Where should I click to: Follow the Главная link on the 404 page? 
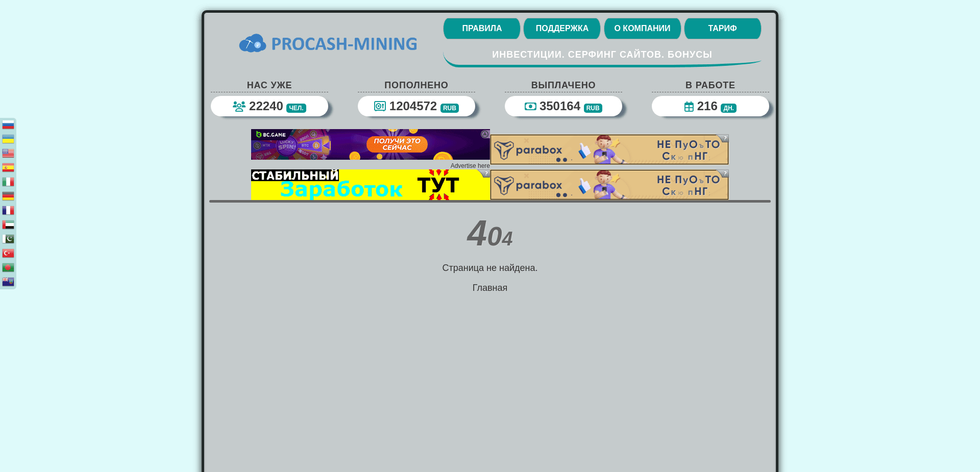(489, 287)
